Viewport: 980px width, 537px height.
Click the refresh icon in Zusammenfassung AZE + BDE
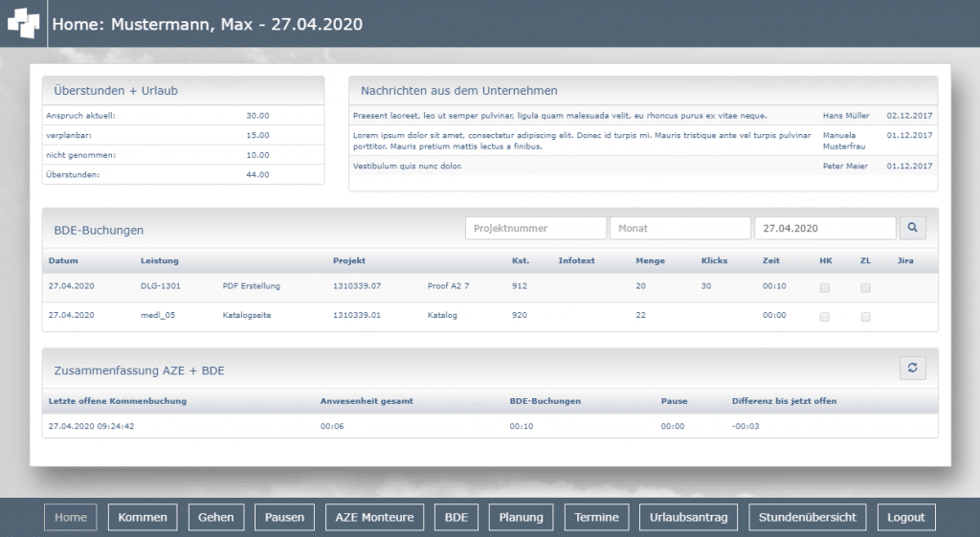pyautogui.click(x=912, y=368)
